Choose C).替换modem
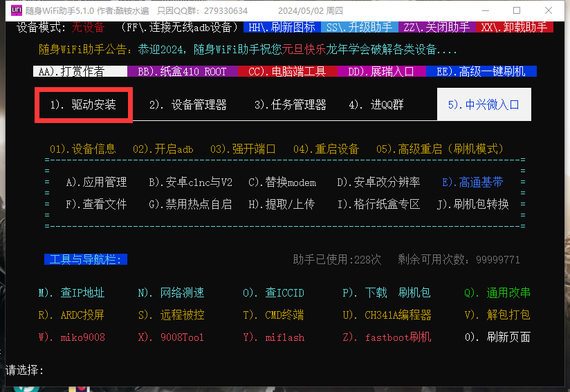570x392 pixels. (x=282, y=182)
